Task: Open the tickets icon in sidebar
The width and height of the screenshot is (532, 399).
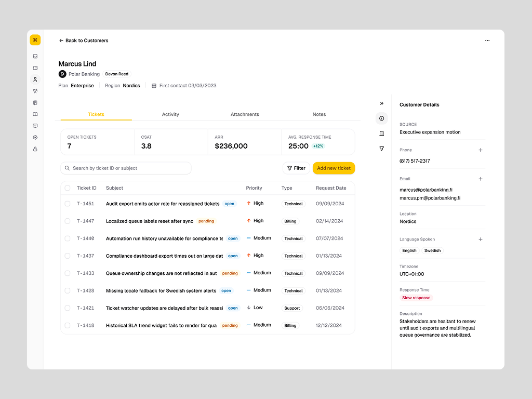Action: click(35, 68)
